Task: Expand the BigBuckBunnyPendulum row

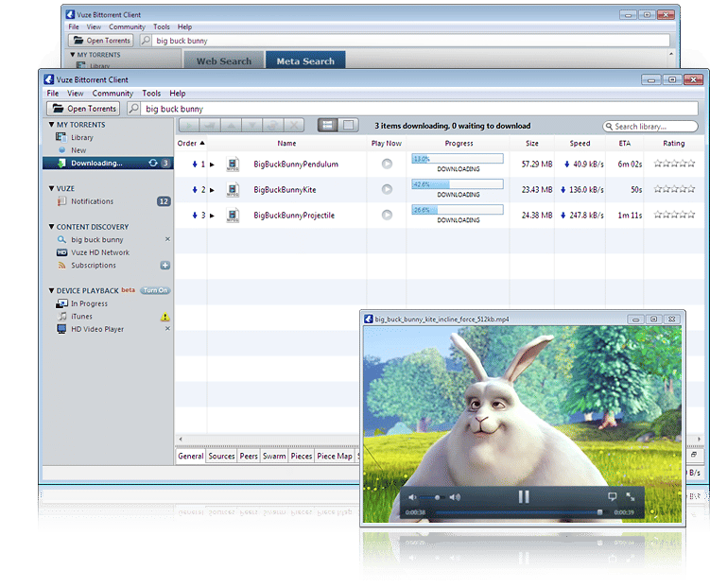Action: point(212,164)
